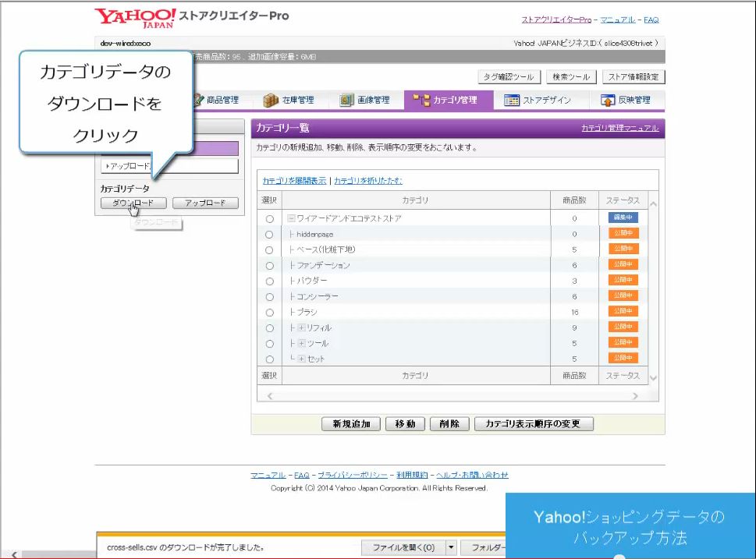
Task: Select the ブラシ radio button
Action: pyautogui.click(x=269, y=313)
